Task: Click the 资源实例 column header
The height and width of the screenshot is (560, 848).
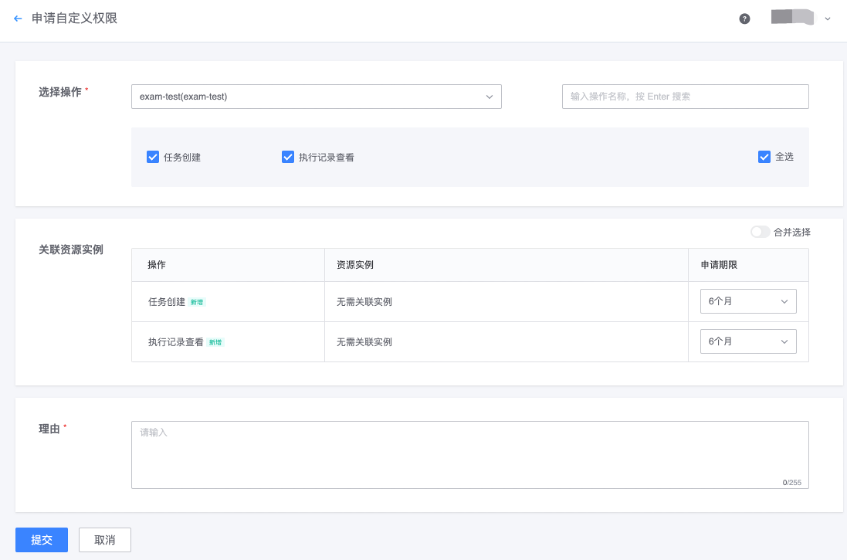Action: pyautogui.click(x=355, y=265)
